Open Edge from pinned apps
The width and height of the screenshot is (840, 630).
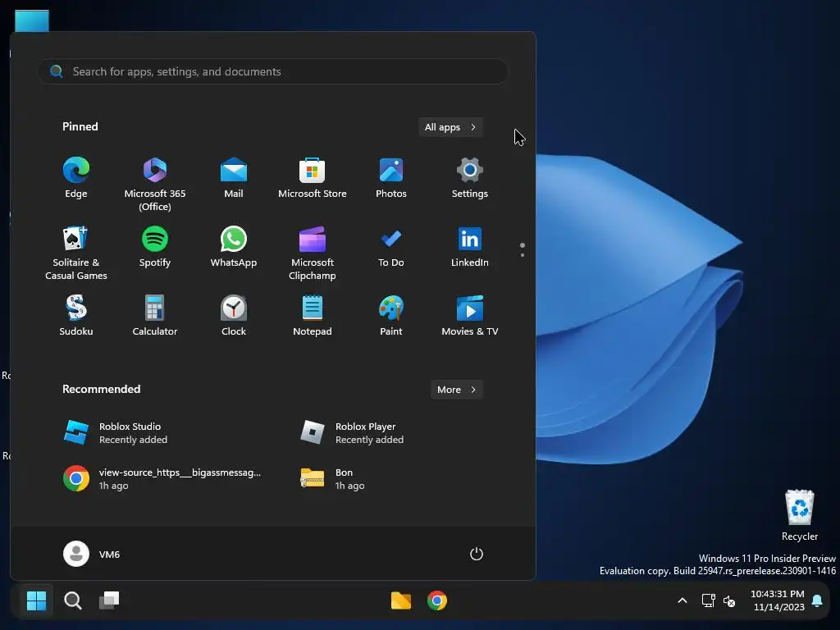click(x=76, y=178)
